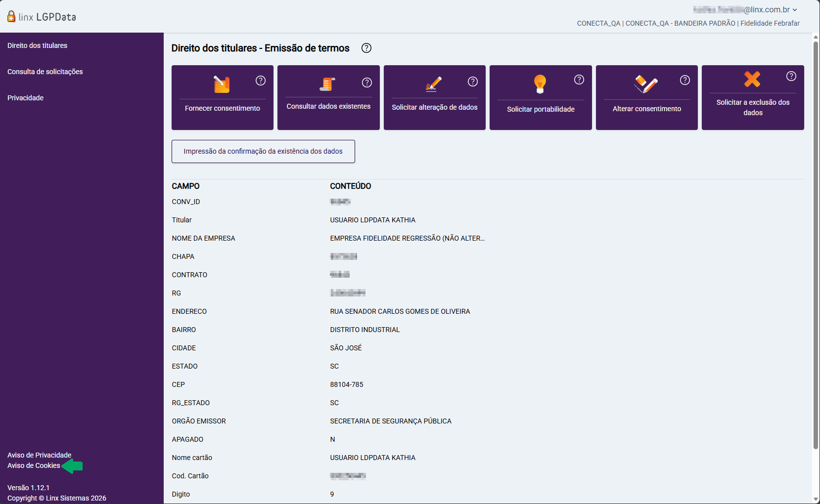This screenshot has width=820, height=504.
Task: Click the SC value in ESTADO row
Action: (x=334, y=366)
